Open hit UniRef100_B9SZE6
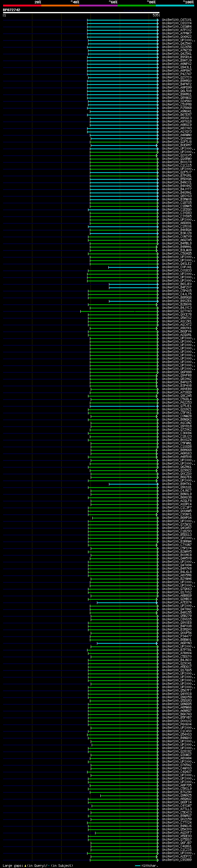The height and width of the screenshot is (868, 197). [x=176, y=301]
